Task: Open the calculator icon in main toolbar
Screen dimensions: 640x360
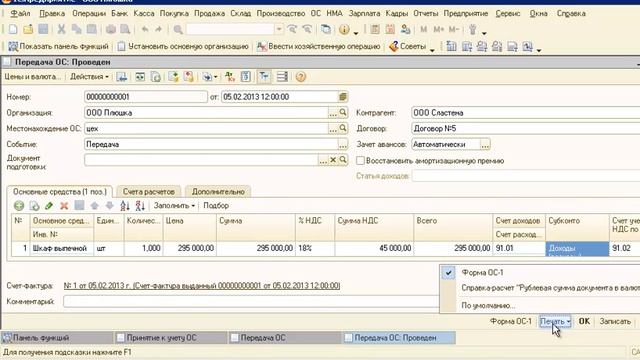Action: [375, 29]
